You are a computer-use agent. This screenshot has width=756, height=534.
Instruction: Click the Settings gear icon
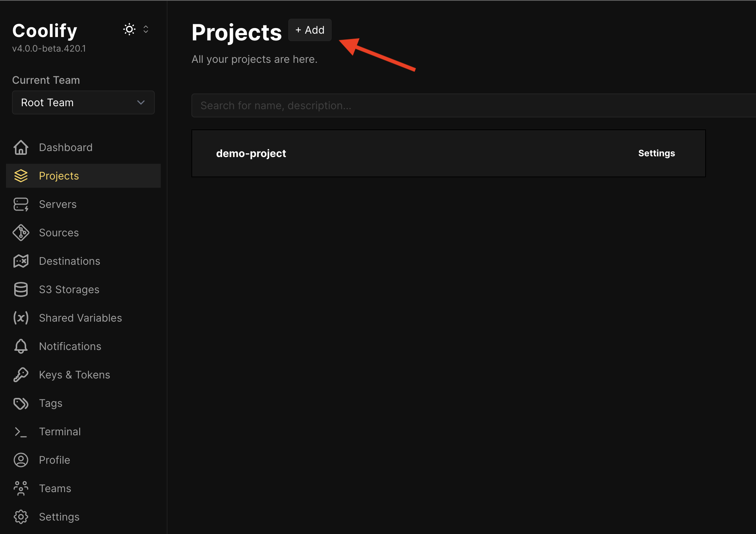click(21, 517)
